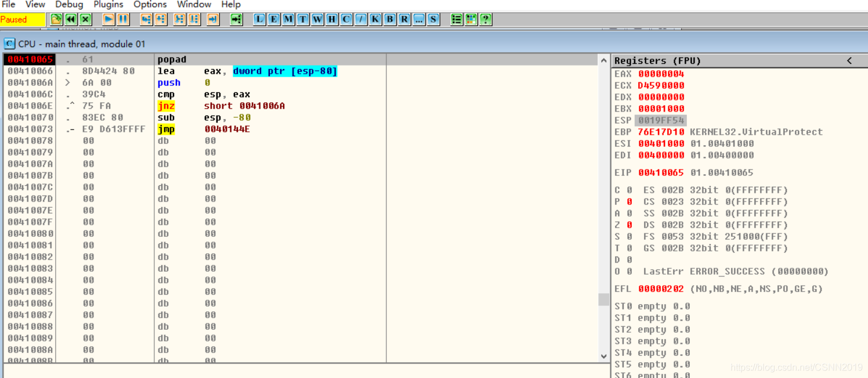Open appearance options colored grid icon

471,19
